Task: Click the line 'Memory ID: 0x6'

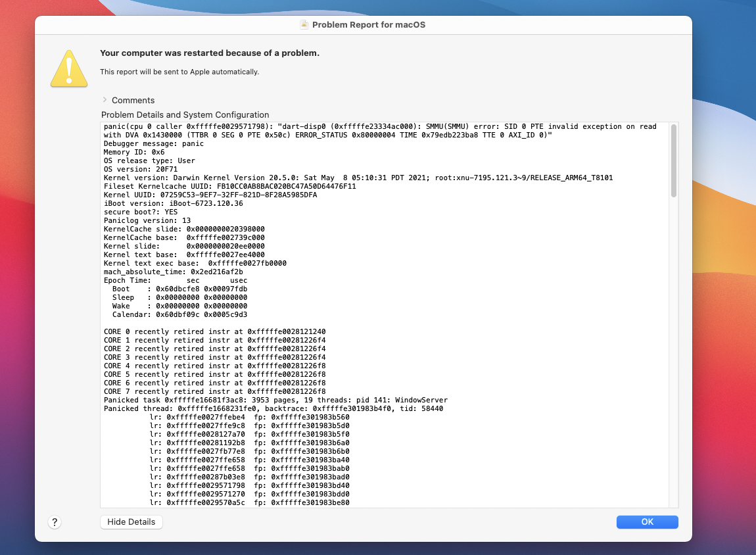Action: (x=134, y=153)
